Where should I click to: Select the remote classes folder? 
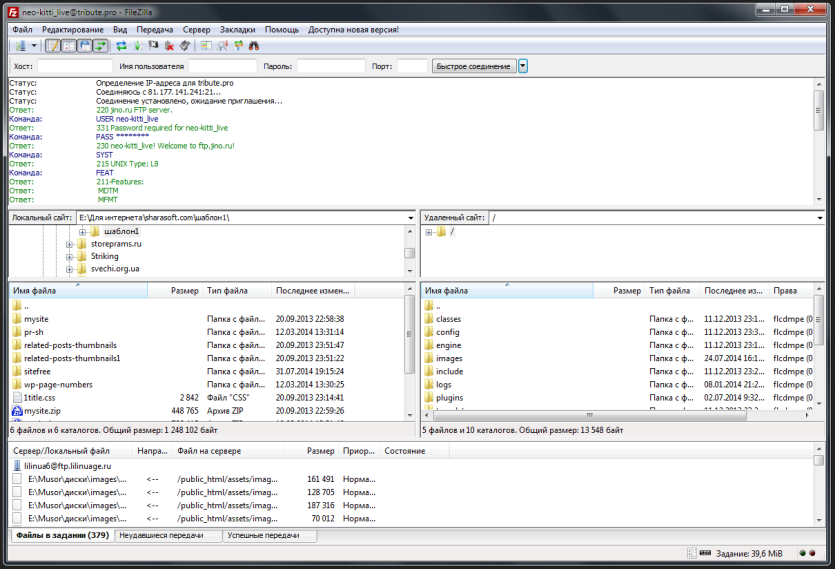click(448, 319)
